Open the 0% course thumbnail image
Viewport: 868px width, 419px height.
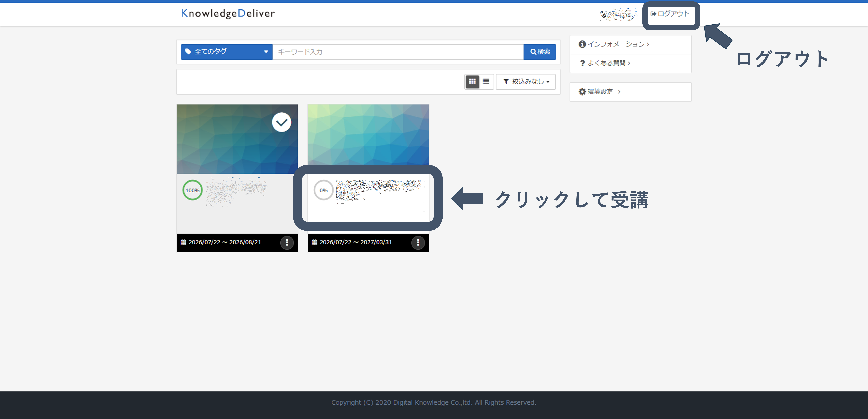point(368,135)
